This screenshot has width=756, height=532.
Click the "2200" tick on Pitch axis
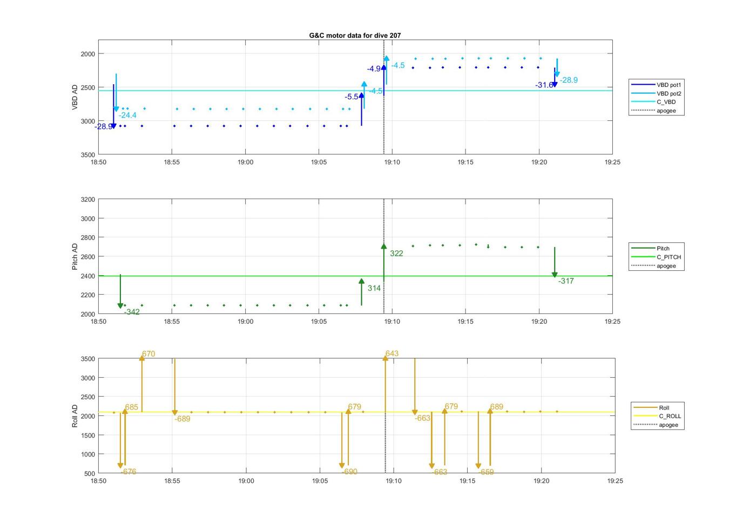click(x=87, y=295)
